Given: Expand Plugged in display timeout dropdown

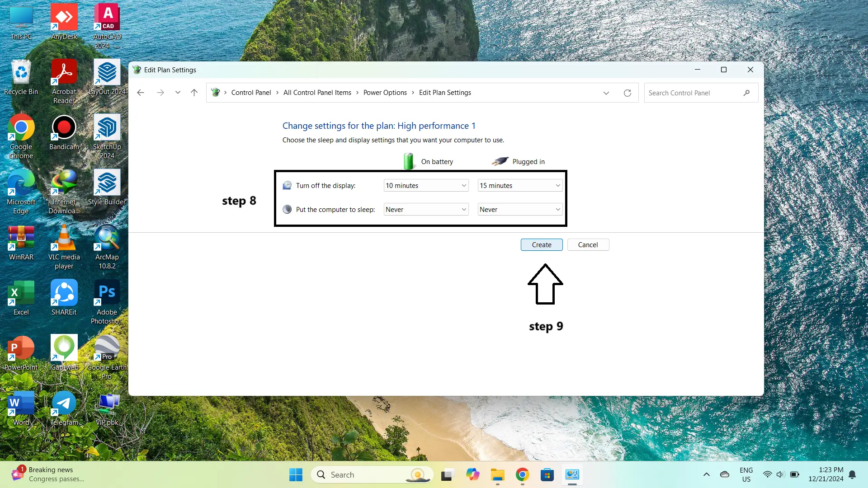Looking at the screenshot, I should (x=519, y=186).
